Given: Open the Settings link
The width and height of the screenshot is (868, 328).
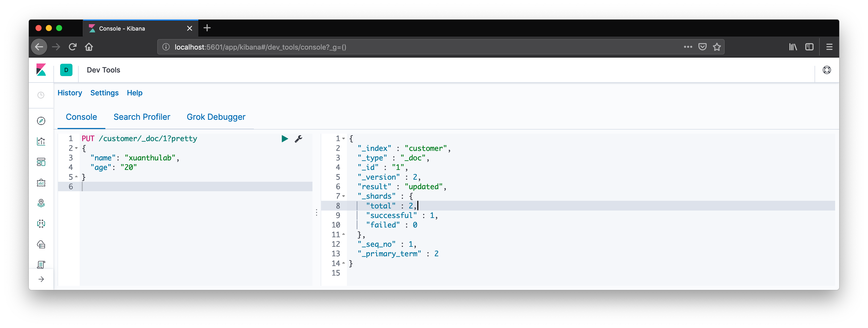Looking at the screenshot, I should coord(105,93).
